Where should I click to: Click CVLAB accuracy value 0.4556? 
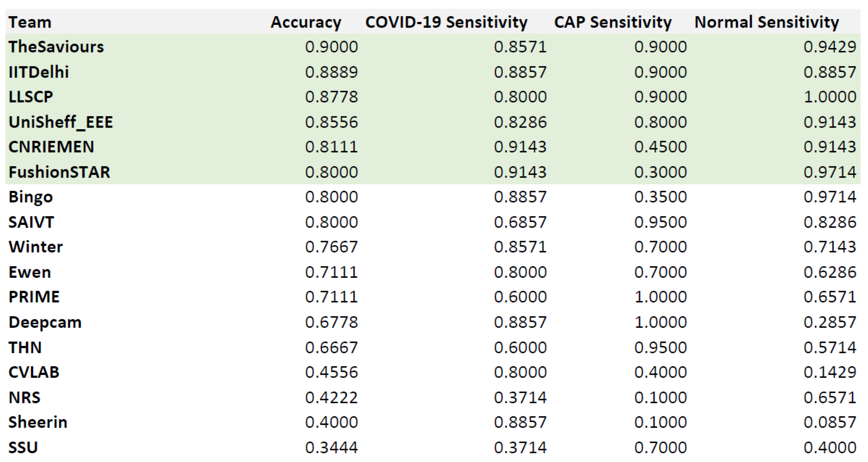(x=331, y=372)
